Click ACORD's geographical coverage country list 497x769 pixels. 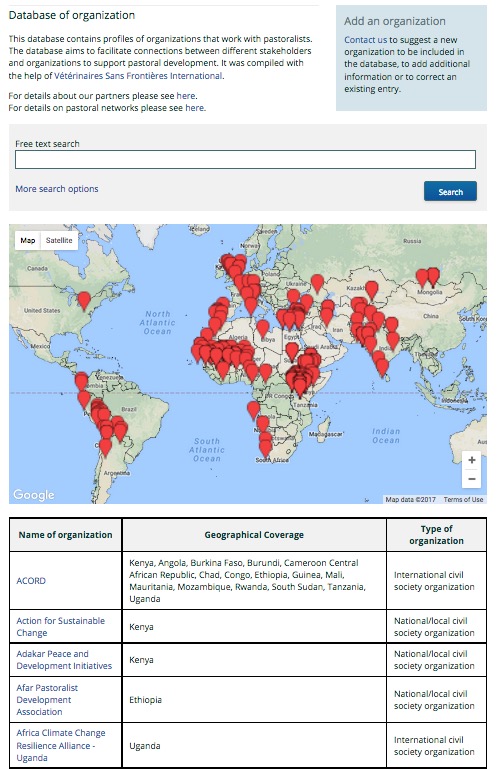click(x=247, y=581)
